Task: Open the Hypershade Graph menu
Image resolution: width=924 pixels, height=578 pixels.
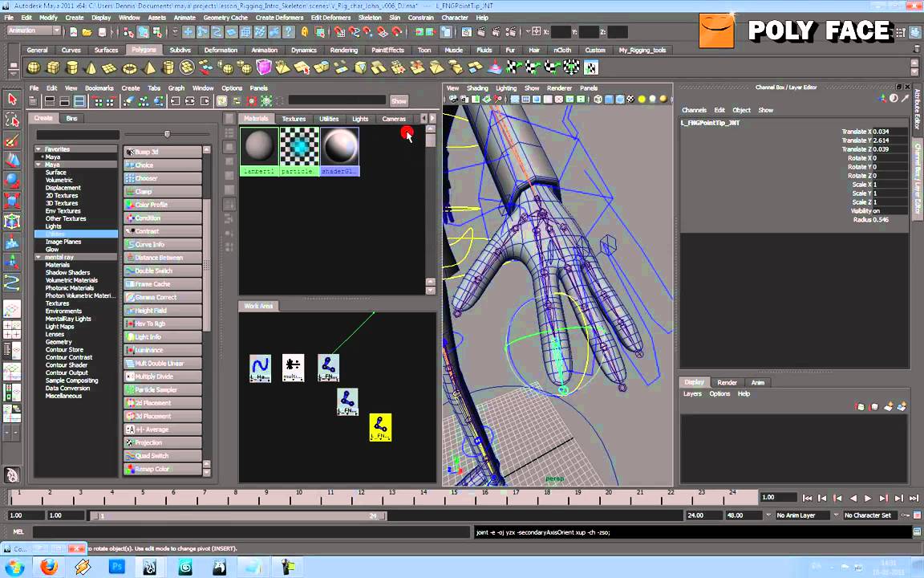Action: tap(176, 88)
